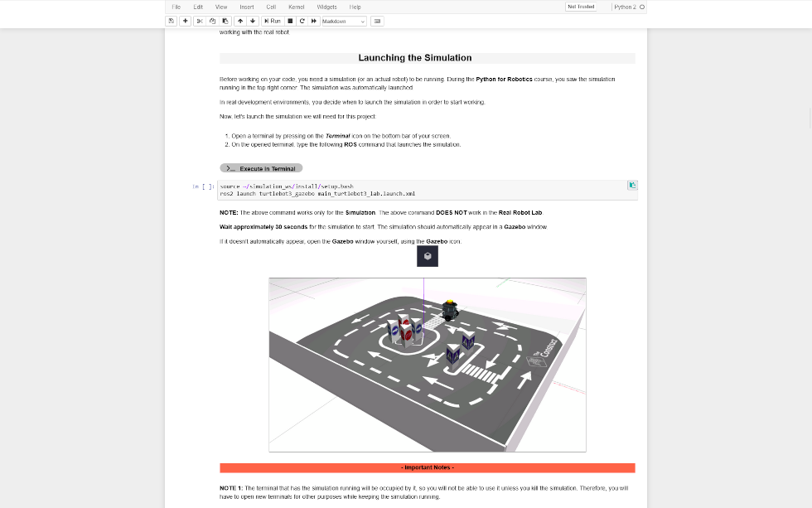Open the Widgets menu

pyautogui.click(x=326, y=7)
